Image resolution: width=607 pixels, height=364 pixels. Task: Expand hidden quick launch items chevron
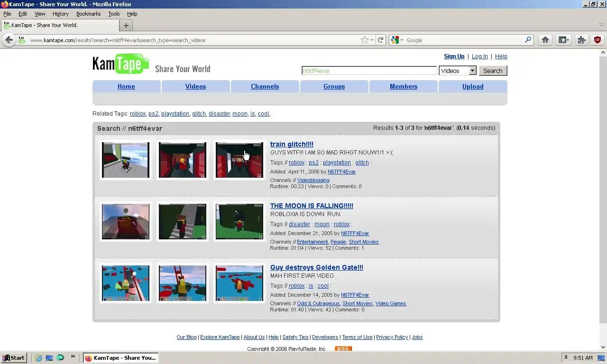click(73, 356)
